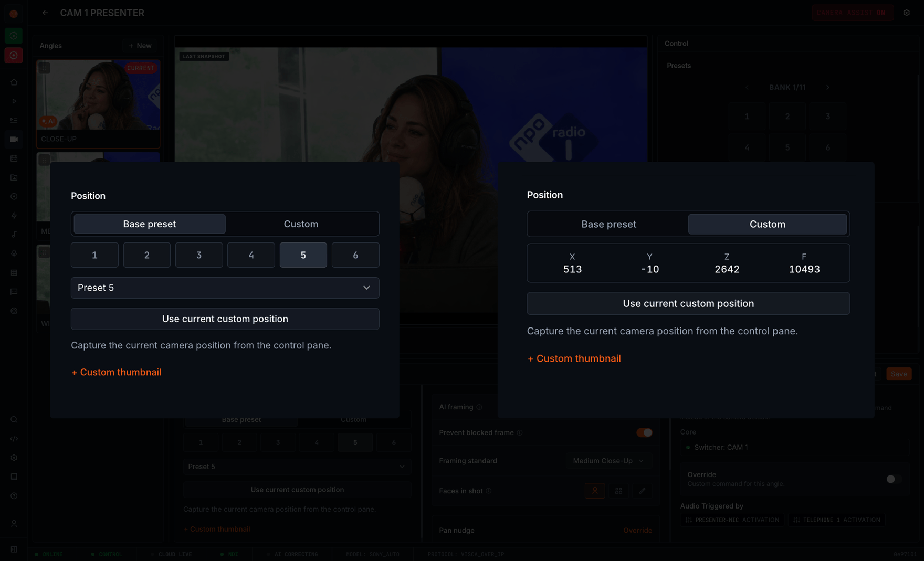The width and height of the screenshot is (924, 561).
Task: Go to next preset bank
Action: tap(827, 87)
